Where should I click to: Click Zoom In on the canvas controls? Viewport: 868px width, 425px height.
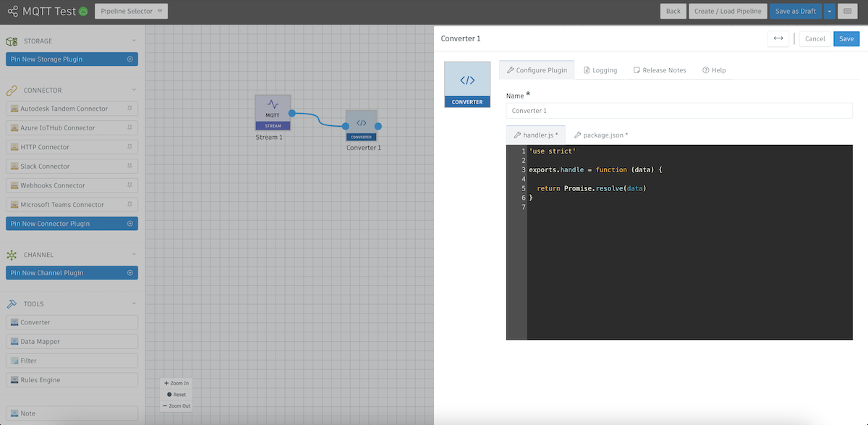176,383
